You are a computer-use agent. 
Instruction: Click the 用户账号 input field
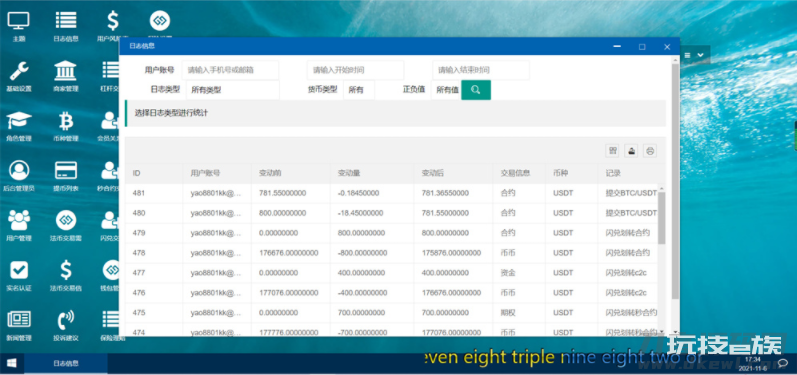[x=230, y=70]
